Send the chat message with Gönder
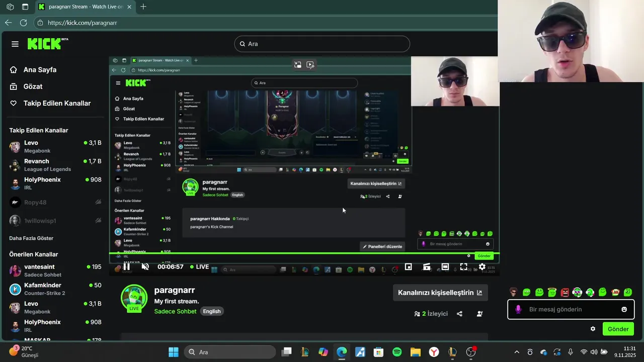Screen dimensions: 644x362 click(618, 329)
